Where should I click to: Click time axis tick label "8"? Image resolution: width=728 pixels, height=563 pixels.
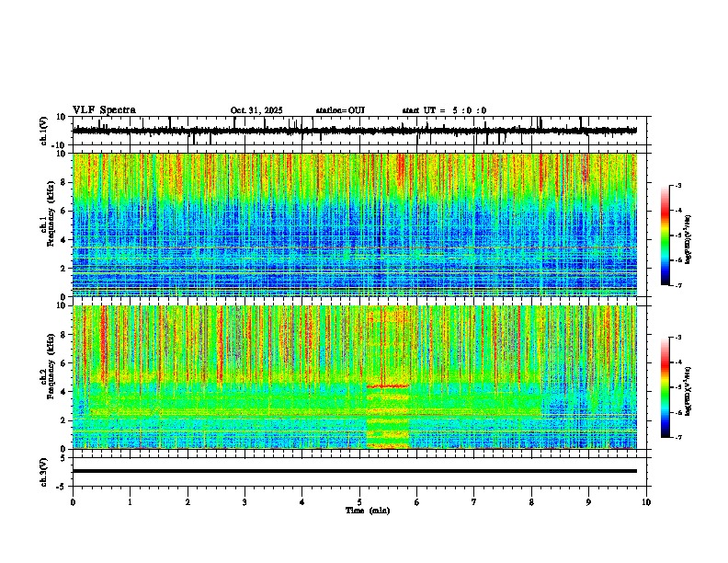pos(531,502)
